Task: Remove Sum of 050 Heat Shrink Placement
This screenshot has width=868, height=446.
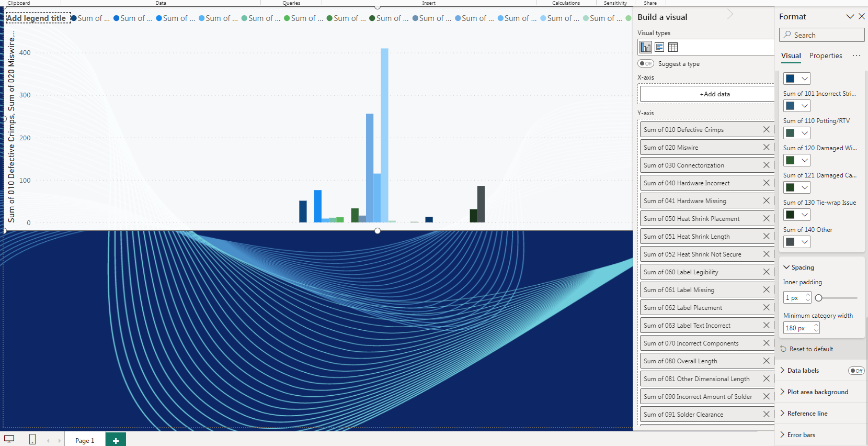Action: (766, 218)
